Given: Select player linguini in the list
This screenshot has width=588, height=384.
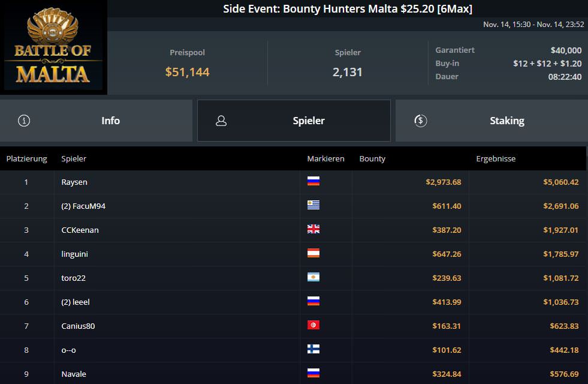Looking at the screenshot, I should tap(75, 254).
